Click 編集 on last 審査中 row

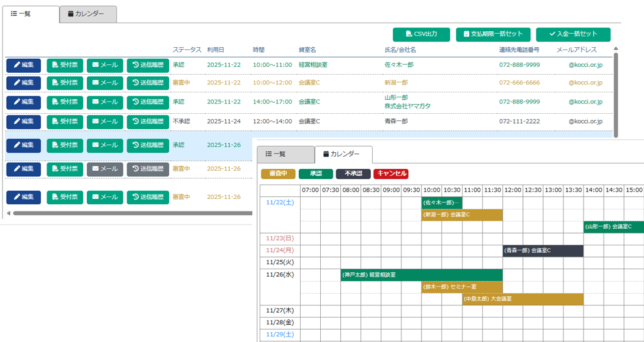coord(24,197)
